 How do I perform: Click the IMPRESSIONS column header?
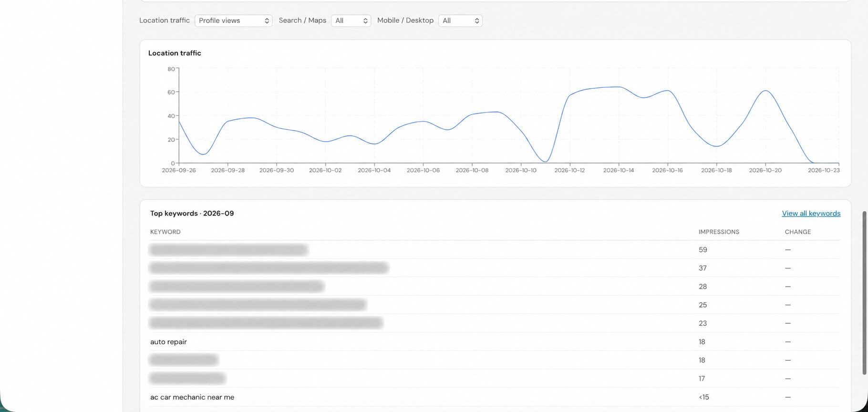tap(719, 232)
